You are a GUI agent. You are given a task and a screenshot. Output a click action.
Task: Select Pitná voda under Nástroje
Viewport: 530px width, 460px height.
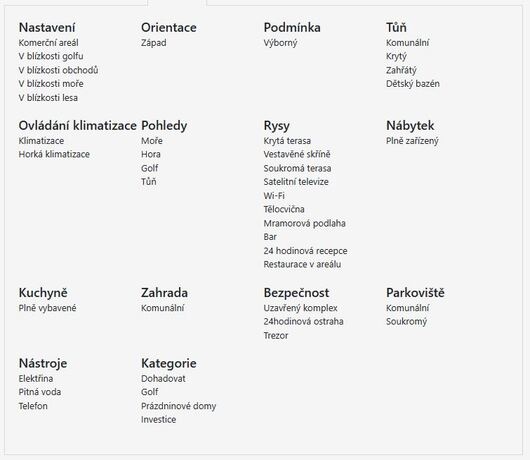click(40, 392)
